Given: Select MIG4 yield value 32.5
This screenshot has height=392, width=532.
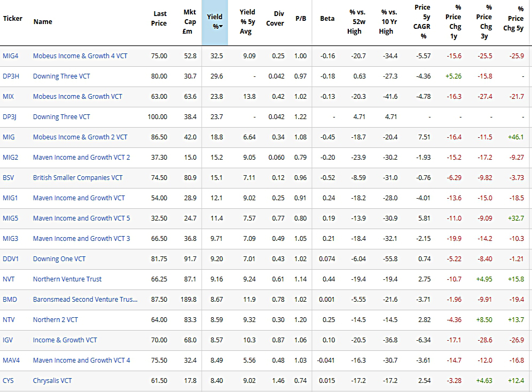Looking at the screenshot, I should pyautogui.click(x=216, y=56).
